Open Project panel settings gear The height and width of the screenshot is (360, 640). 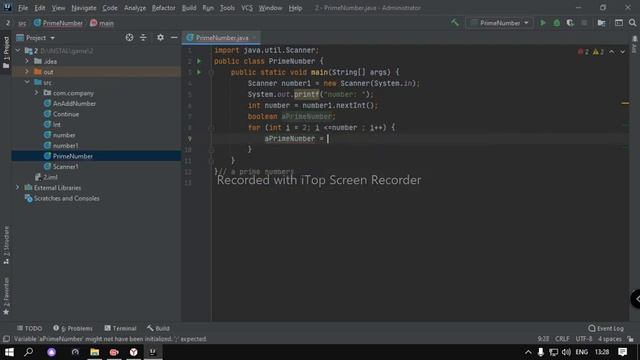tap(160, 38)
